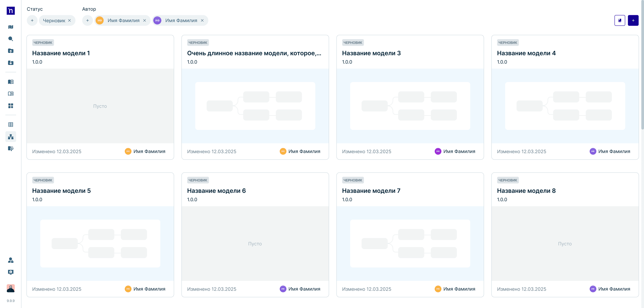Click the user profile avatar in sidebar
The image size is (644, 308).
click(11, 288)
